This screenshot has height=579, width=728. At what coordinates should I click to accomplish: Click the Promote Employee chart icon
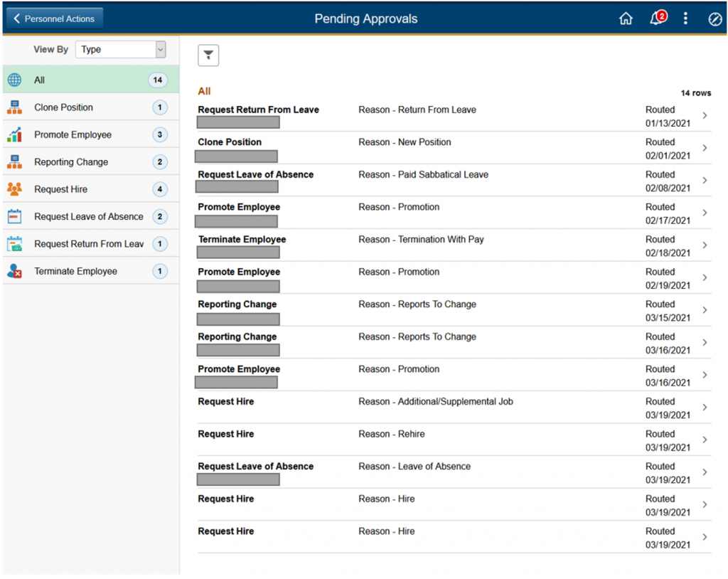click(x=14, y=134)
